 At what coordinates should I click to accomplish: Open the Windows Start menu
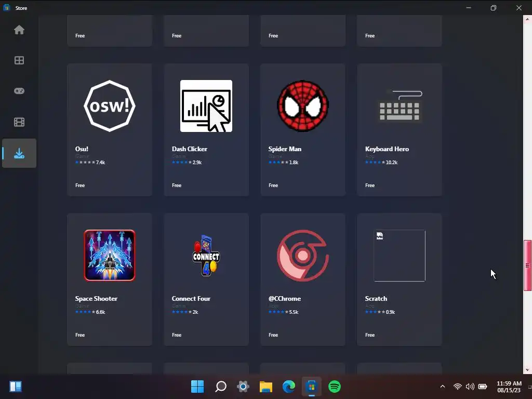[197, 387]
